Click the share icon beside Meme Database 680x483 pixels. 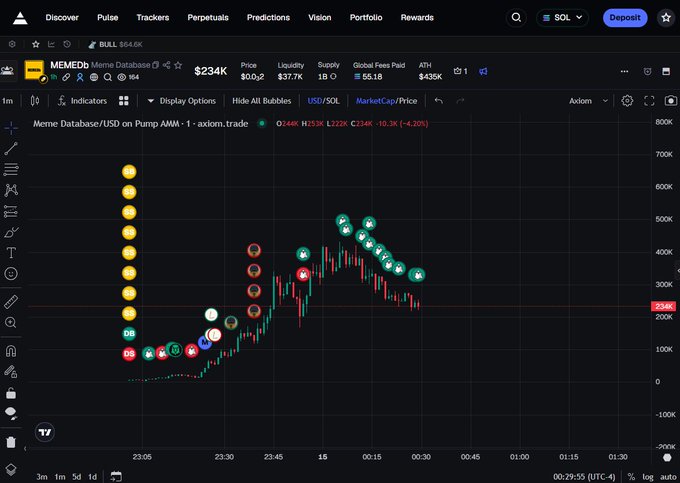point(167,65)
